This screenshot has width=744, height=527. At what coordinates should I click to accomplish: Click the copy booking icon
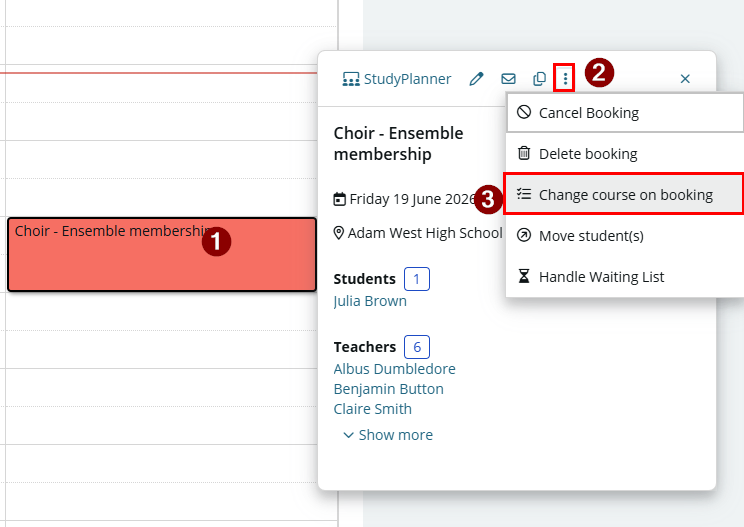(x=539, y=79)
